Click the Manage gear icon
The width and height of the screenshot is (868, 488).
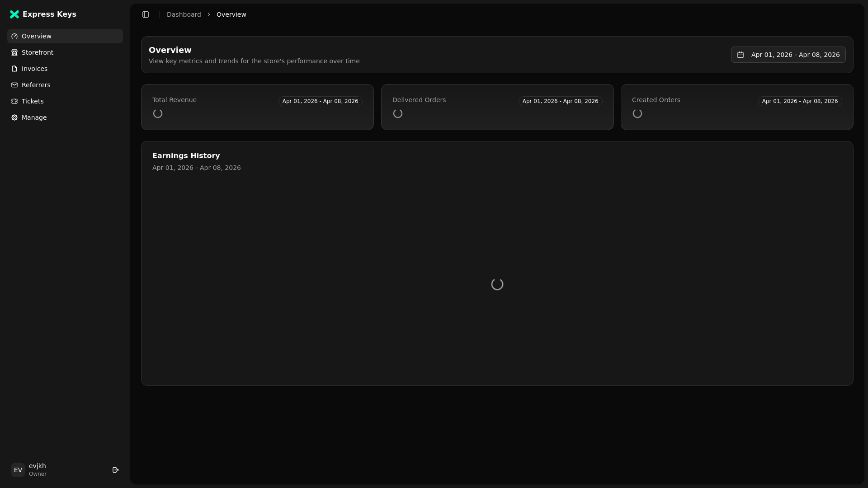[x=14, y=117]
